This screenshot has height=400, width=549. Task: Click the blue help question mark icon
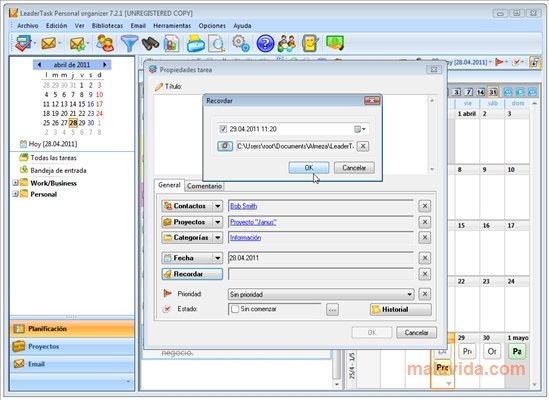(x=265, y=44)
